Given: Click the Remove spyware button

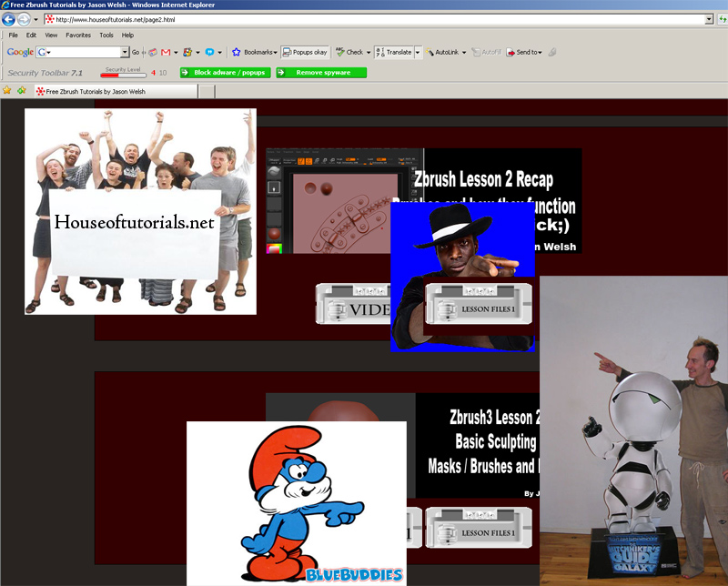Looking at the screenshot, I should click(x=321, y=73).
